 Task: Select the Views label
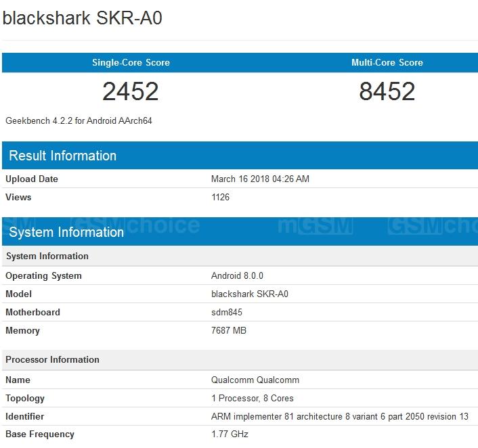point(18,197)
